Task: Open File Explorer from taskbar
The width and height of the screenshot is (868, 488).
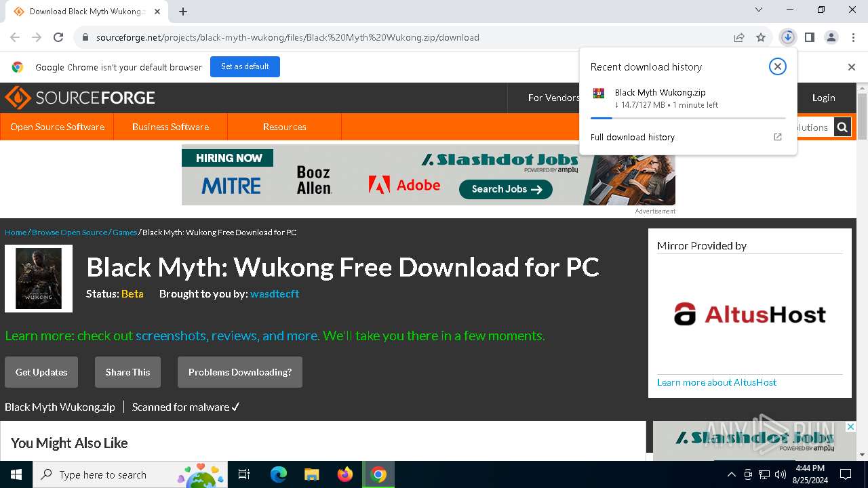Action: click(311, 474)
